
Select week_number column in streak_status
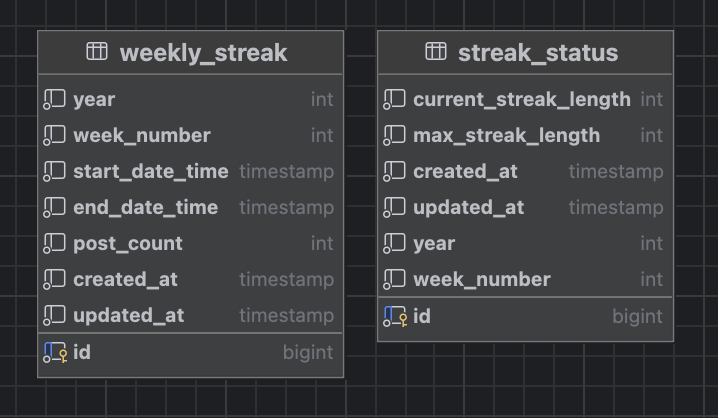click(x=525, y=280)
